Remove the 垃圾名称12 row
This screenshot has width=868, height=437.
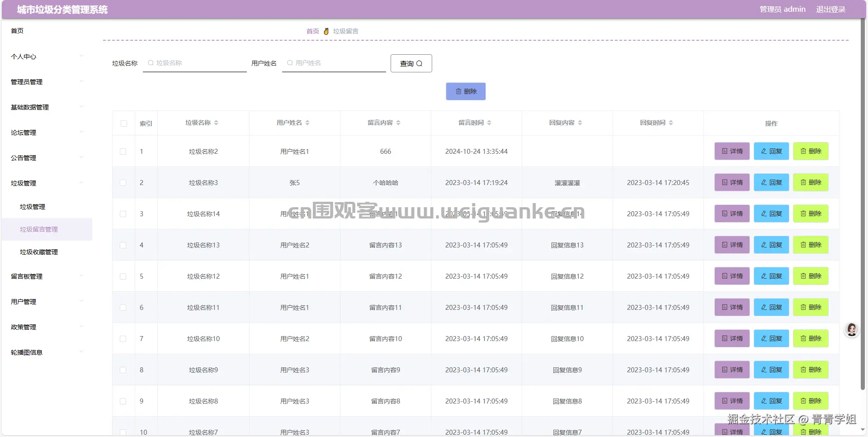tap(811, 276)
